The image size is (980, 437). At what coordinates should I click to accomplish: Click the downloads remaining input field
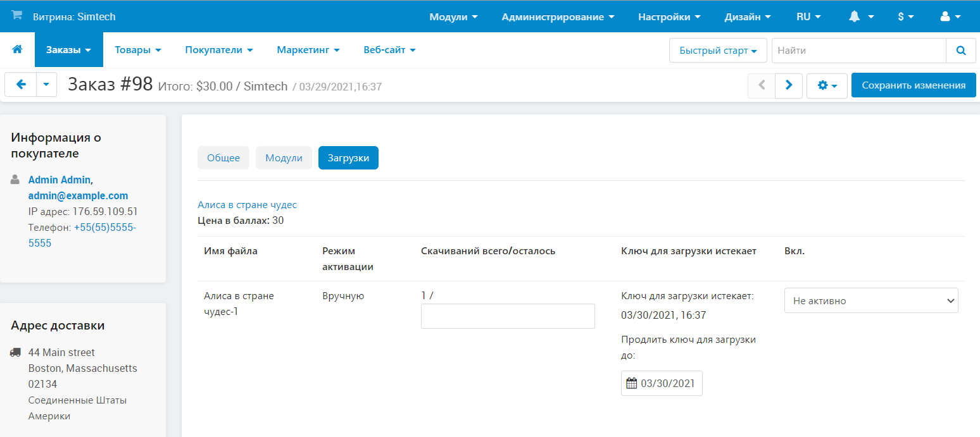508,316
